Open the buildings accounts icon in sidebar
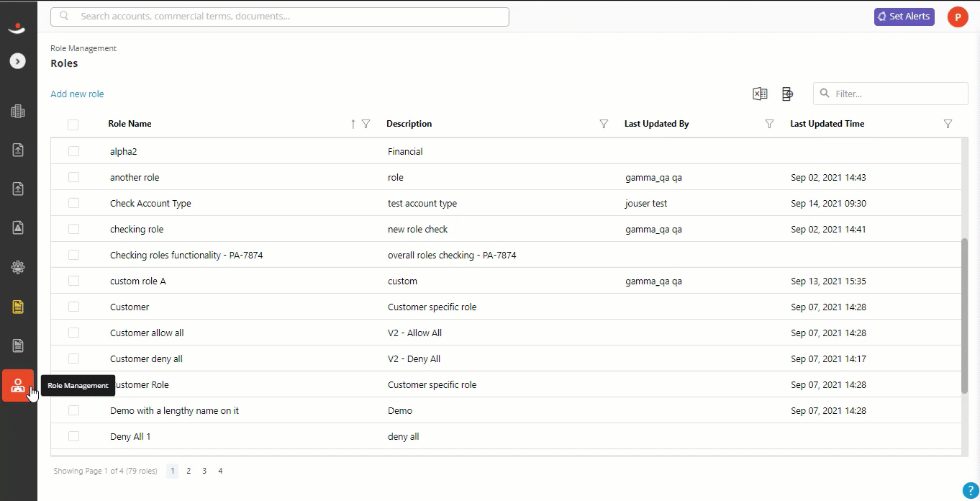Viewport: 980px width, 501px height. (18, 111)
